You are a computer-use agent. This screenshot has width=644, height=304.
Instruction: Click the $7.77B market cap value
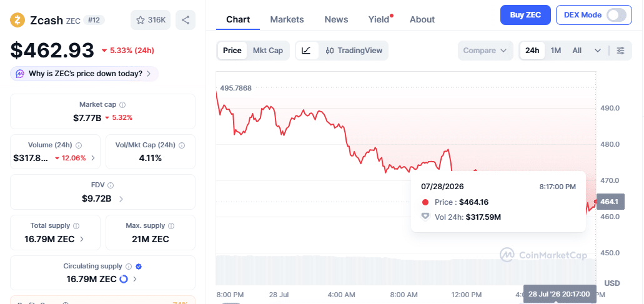(x=87, y=118)
